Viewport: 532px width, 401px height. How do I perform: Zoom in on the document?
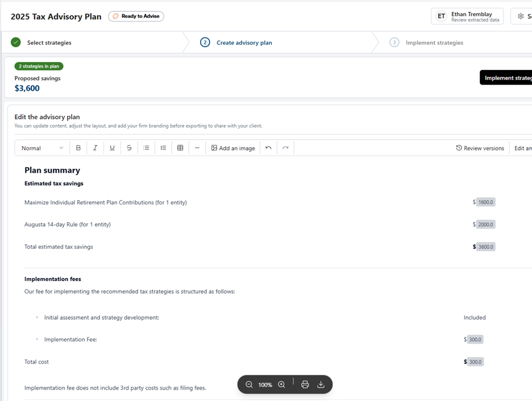pyautogui.click(x=281, y=385)
